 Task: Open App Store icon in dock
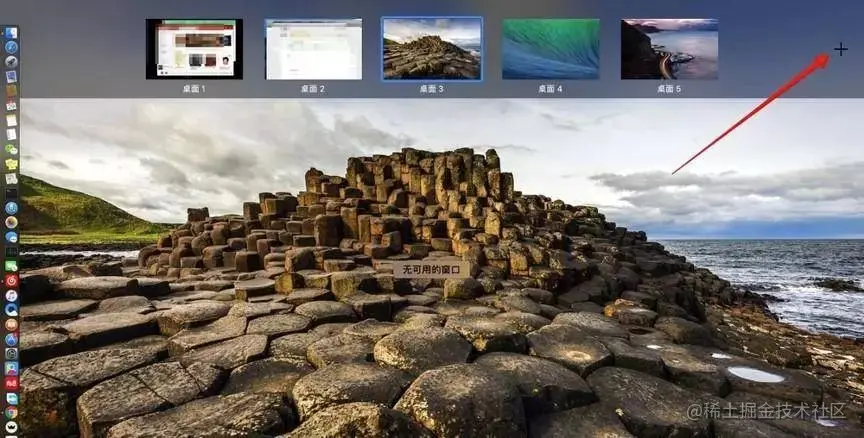click(x=12, y=338)
